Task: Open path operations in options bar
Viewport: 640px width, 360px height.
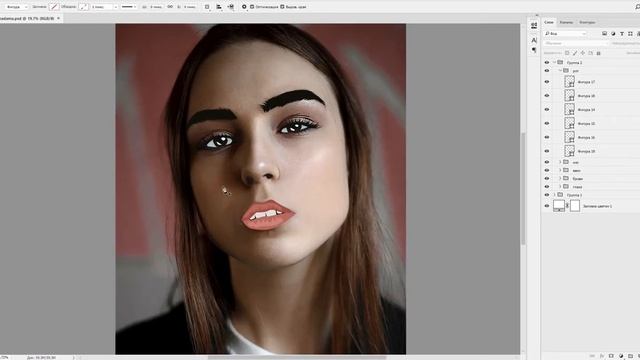Action: point(207,7)
